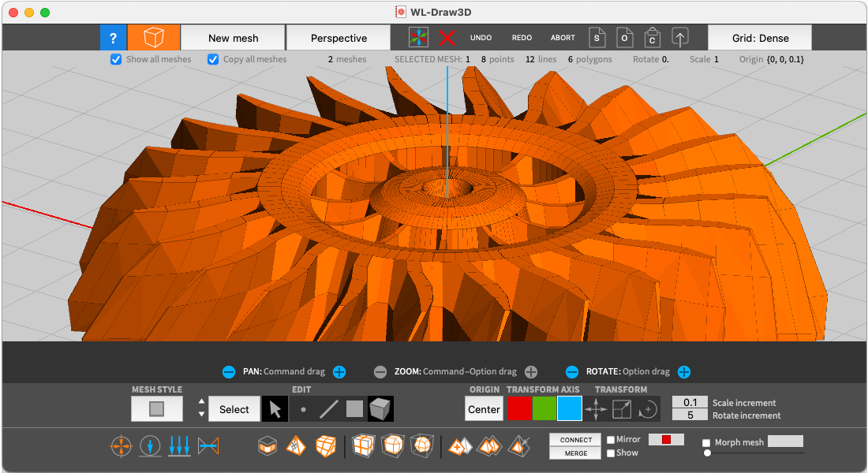Click the save file icon marked S
Image resolution: width=868 pixels, height=473 pixels.
pos(598,38)
